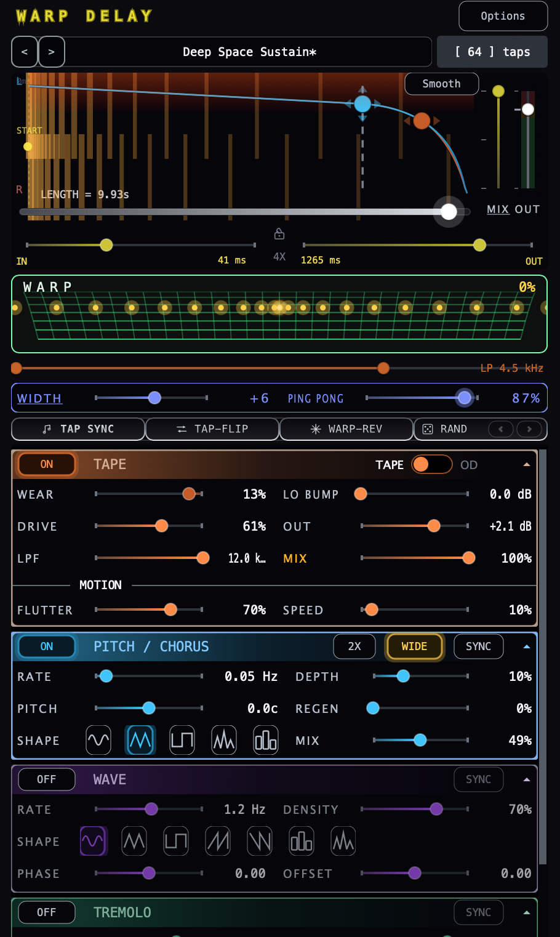This screenshot has width=560, height=937.
Task: Click the white output level knob
Action: click(528, 110)
